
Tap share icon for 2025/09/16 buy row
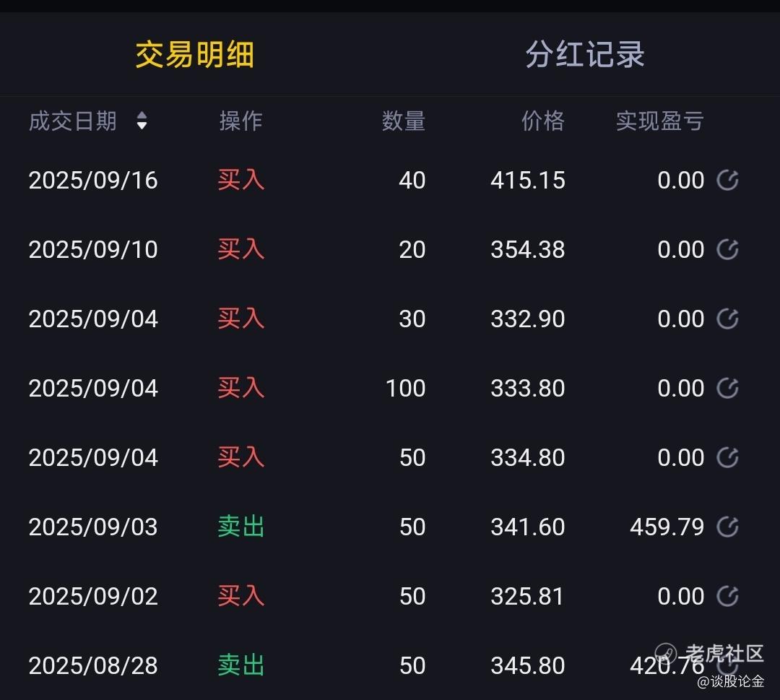(x=727, y=180)
